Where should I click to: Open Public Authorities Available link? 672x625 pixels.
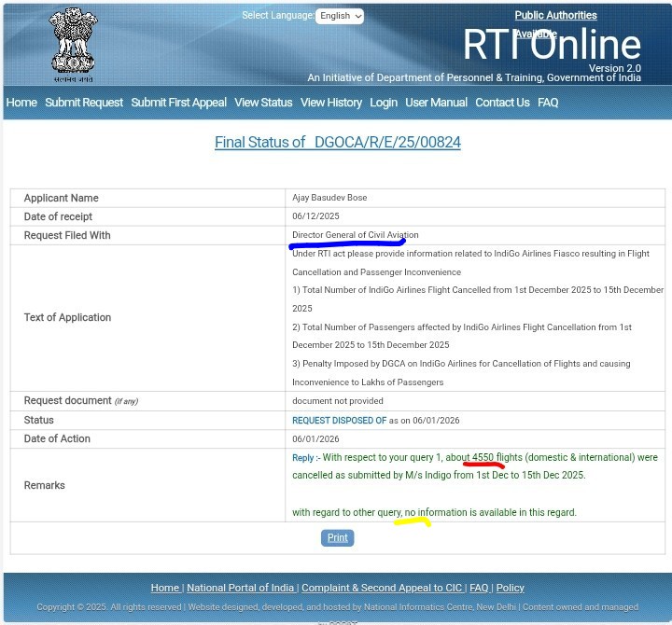[555, 24]
